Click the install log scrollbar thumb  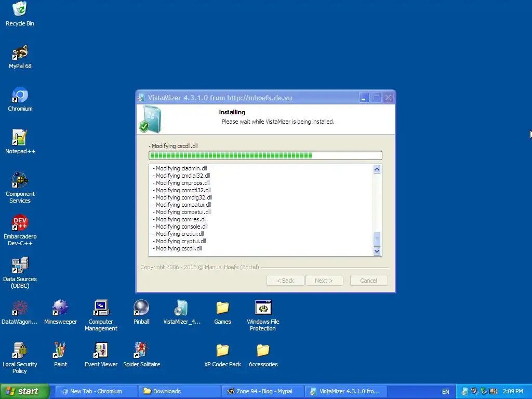pyautogui.click(x=377, y=239)
